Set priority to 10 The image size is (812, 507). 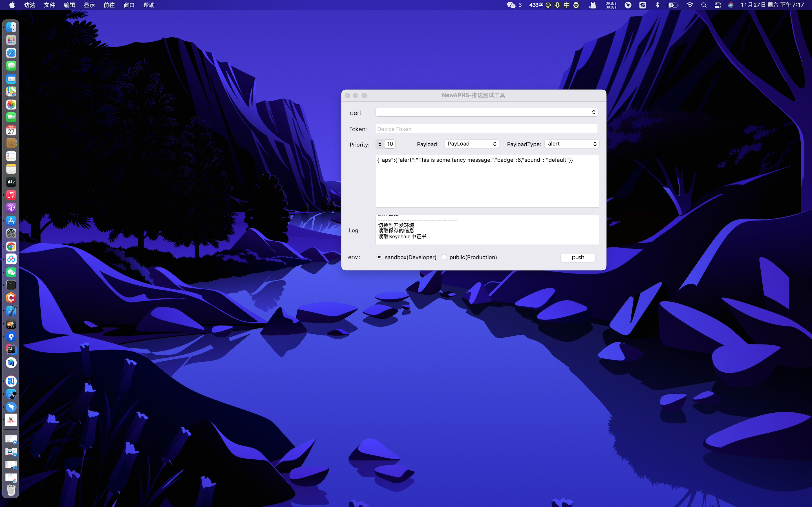pos(390,144)
